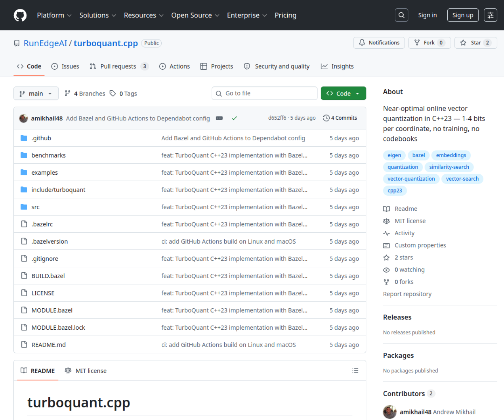504x420 pixels.
Task: Click the GitHub logo icon
Action: point(20,15)
